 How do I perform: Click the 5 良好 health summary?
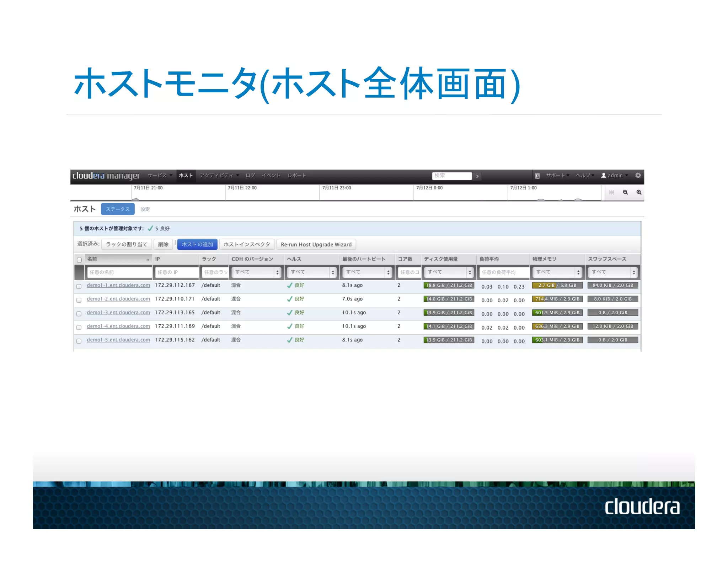(159, 228)
